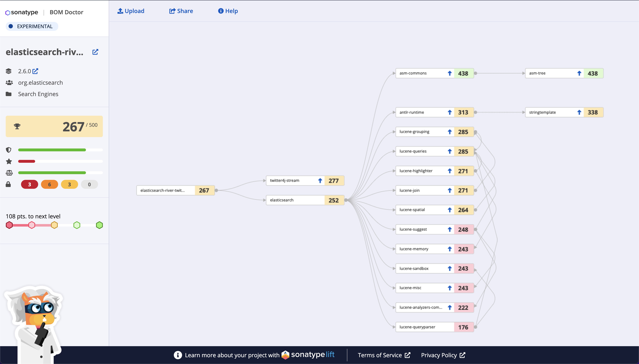Click the light green fourth level hexagon

(x=77, y=225)
